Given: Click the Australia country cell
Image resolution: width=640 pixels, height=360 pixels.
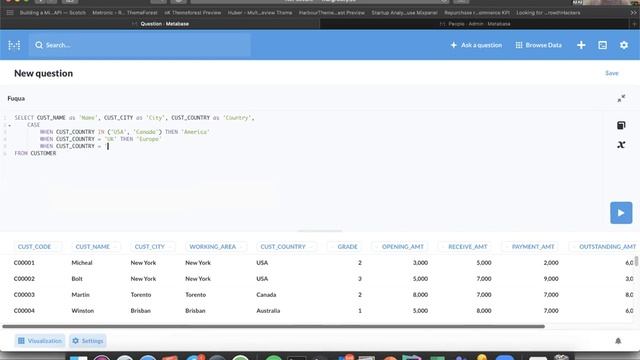Looking at the screenshot, I should coord(268,311).
